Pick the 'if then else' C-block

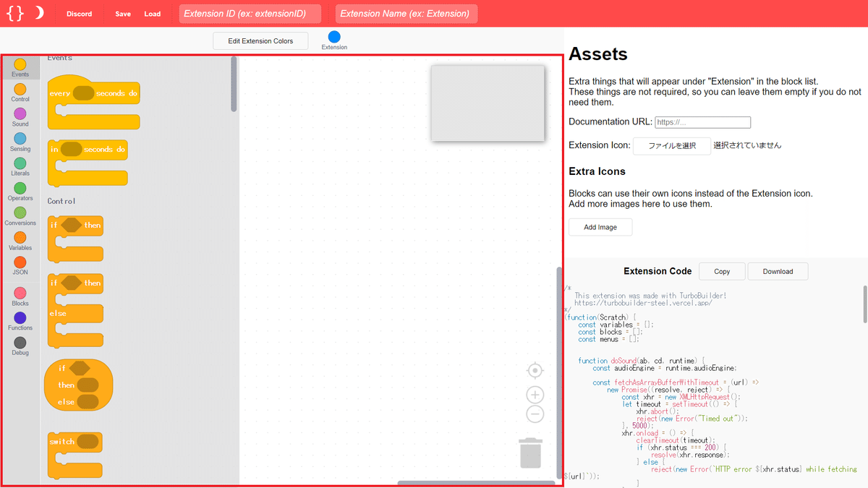pyautogui.click(x=75, y=309)
